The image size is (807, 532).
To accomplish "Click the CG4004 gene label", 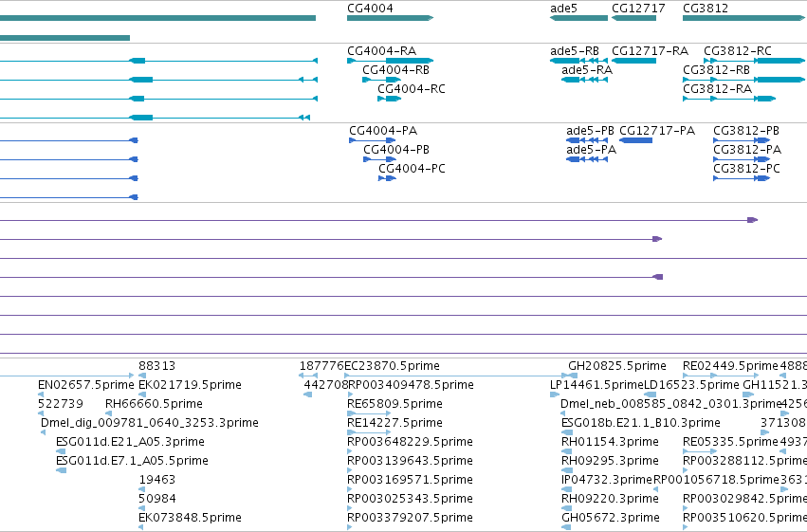I will pyautogui.click(x=370, y=9).
